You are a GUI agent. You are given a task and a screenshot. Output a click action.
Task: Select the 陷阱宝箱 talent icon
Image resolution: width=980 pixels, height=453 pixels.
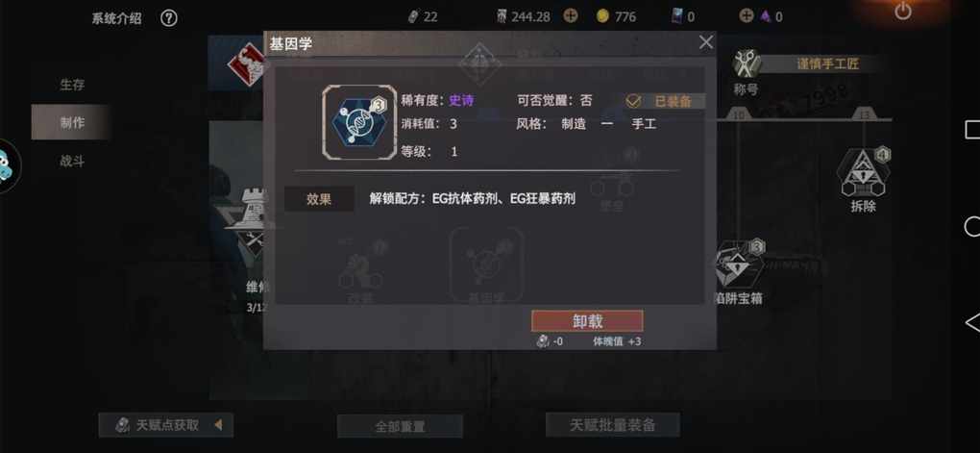pyautogui.click(x=740, y=265)
